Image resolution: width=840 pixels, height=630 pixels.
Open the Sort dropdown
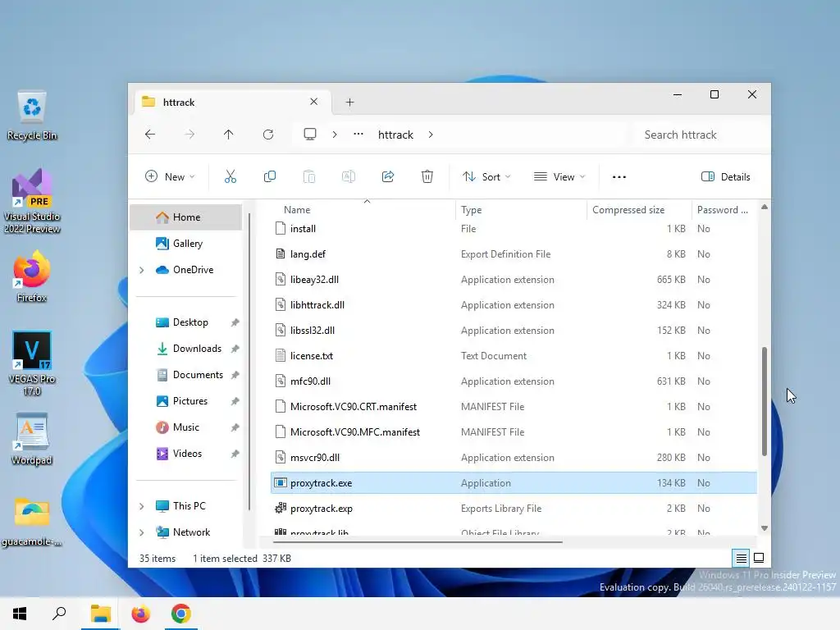point(486,177)
